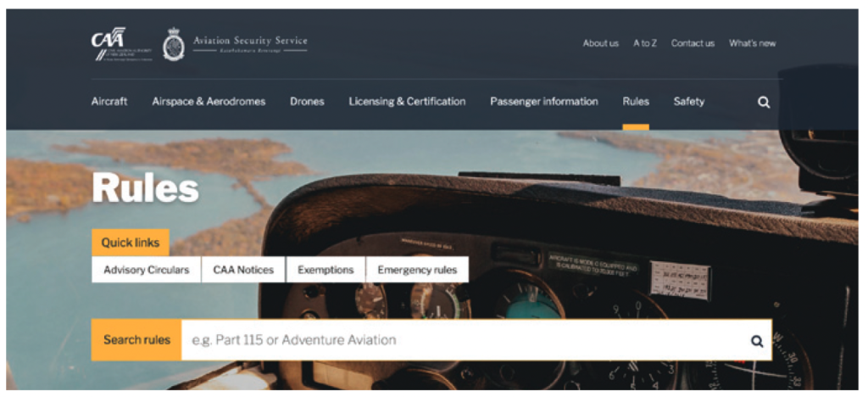Follow the Contact us link
This screenshot has width=868, height=397.
(x=693, y=43)
